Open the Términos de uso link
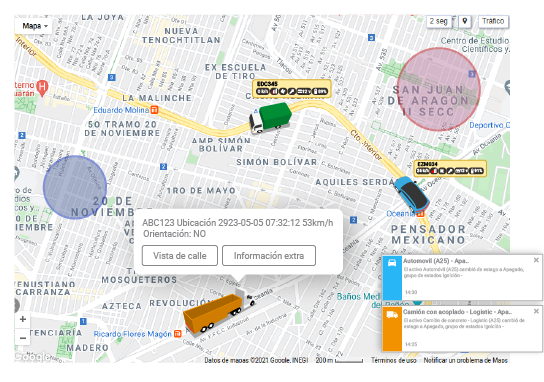The height and width of the screenshot is (382, 544). (393, 360)
